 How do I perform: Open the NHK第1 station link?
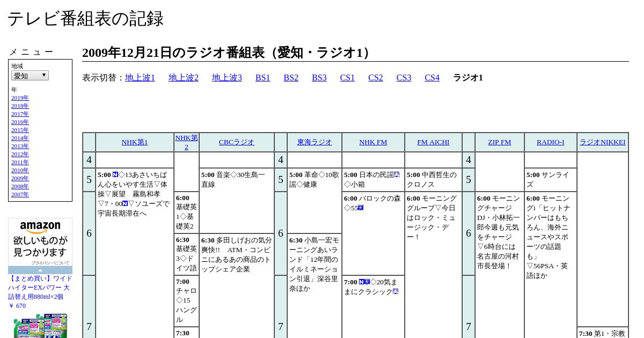click(x=135, y=142)
